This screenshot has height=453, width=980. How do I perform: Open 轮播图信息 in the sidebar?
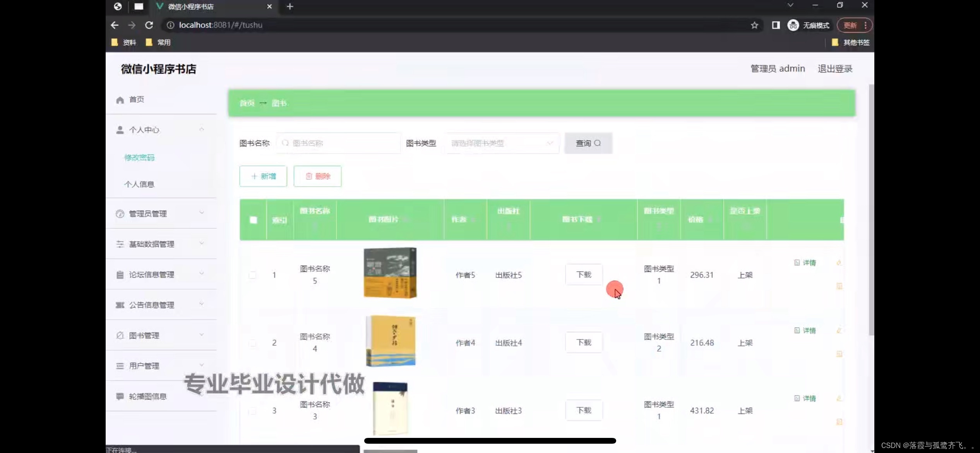161,396
